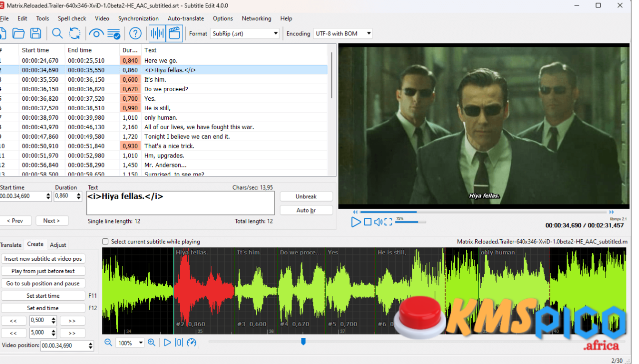Click Go to sub position and pause

43,283
